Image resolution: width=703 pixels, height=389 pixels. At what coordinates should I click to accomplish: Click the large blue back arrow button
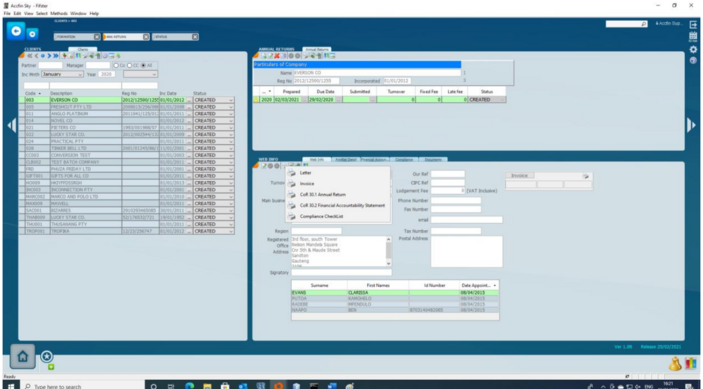click(16, 31)
